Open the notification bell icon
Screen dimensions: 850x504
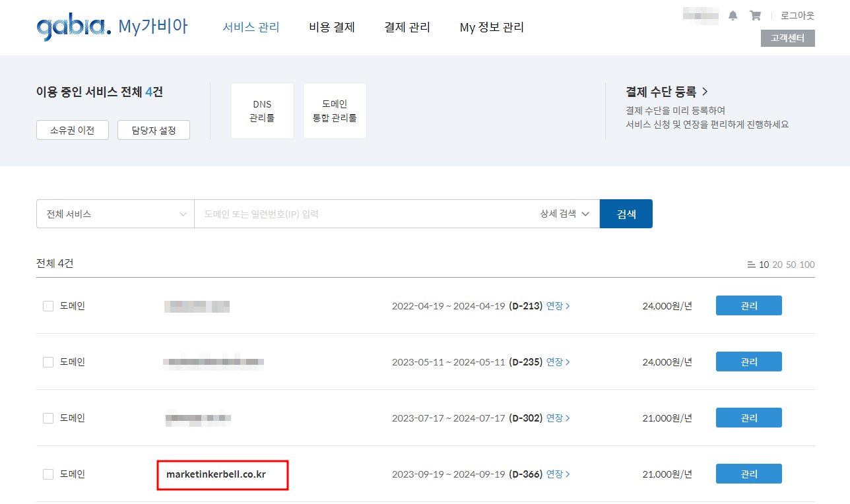(x=733, y=15)
